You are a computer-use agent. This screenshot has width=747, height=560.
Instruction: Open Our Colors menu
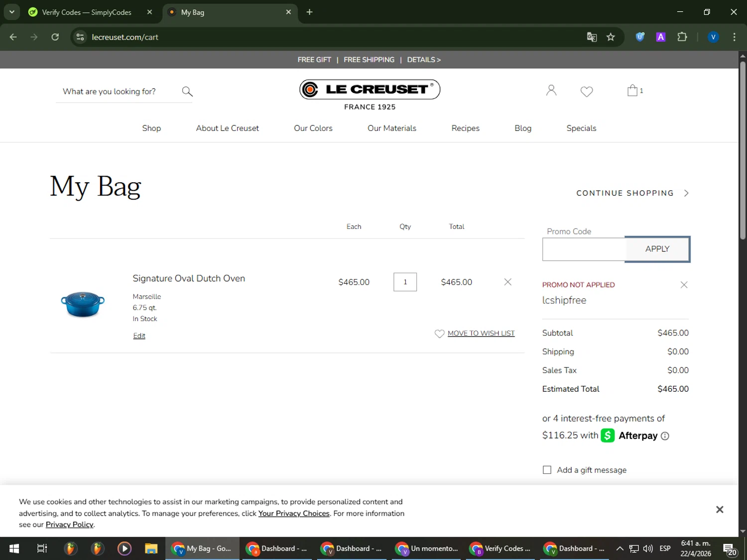point(313,128)
